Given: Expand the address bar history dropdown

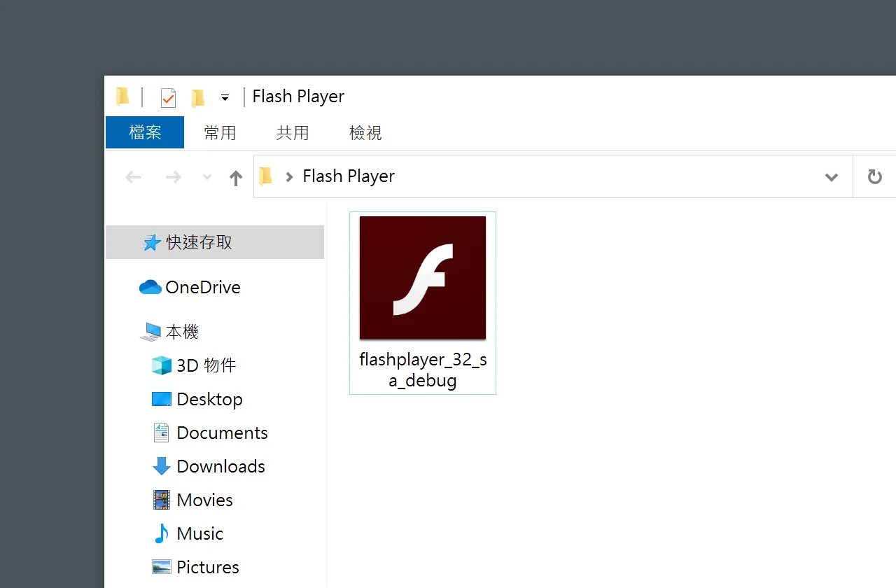Looking at the screenshot, I should click(x=831, y=176).
